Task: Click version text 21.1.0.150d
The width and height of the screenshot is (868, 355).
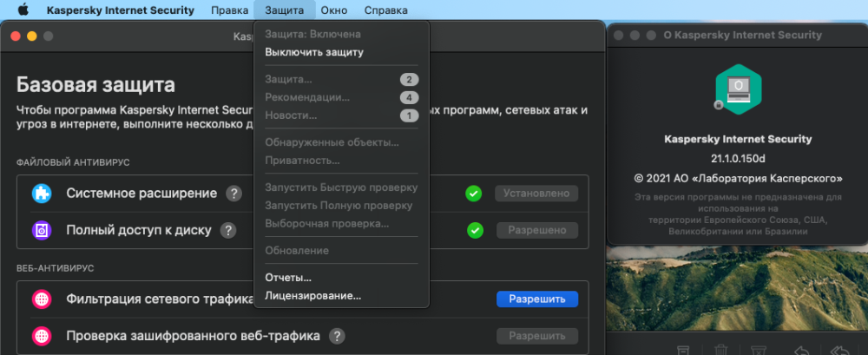Action: 738,159
